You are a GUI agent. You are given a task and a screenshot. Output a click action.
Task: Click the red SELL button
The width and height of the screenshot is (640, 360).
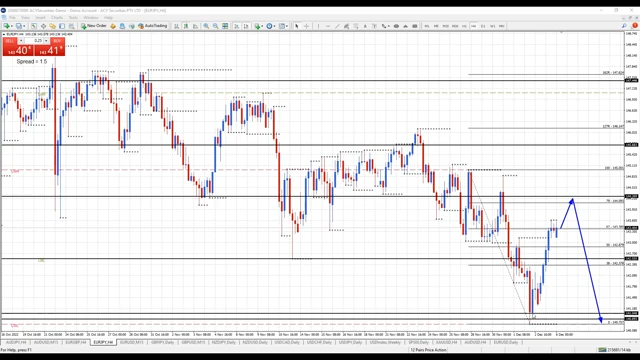coord(10,41)
